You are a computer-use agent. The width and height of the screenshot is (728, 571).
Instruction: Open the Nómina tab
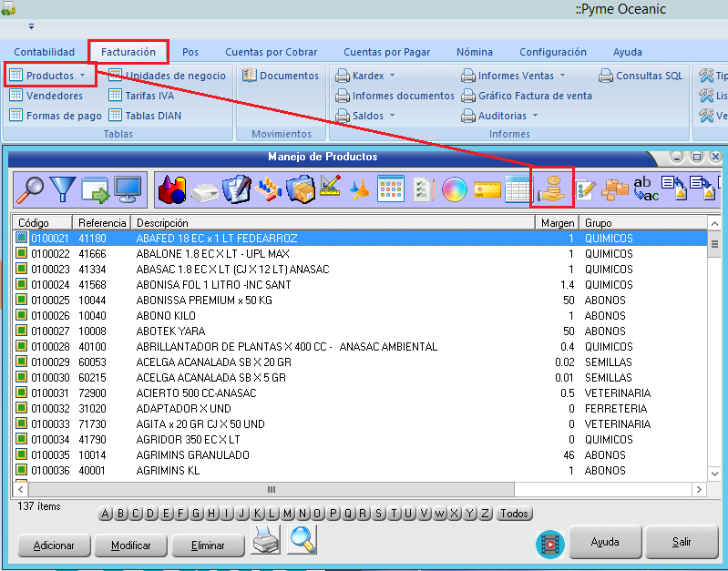pos(475,52)
